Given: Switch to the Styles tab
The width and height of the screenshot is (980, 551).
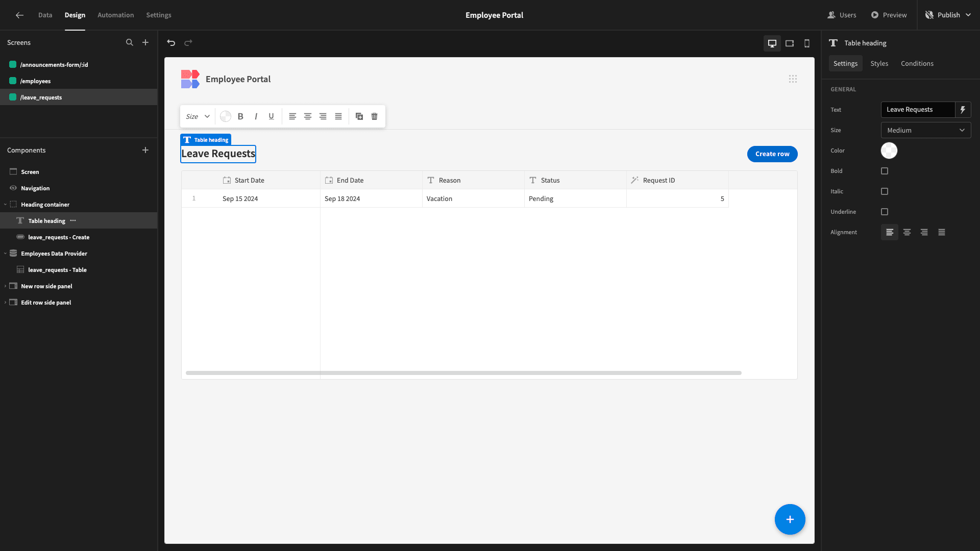Looking at the screenshot, I should coord(879,63).
